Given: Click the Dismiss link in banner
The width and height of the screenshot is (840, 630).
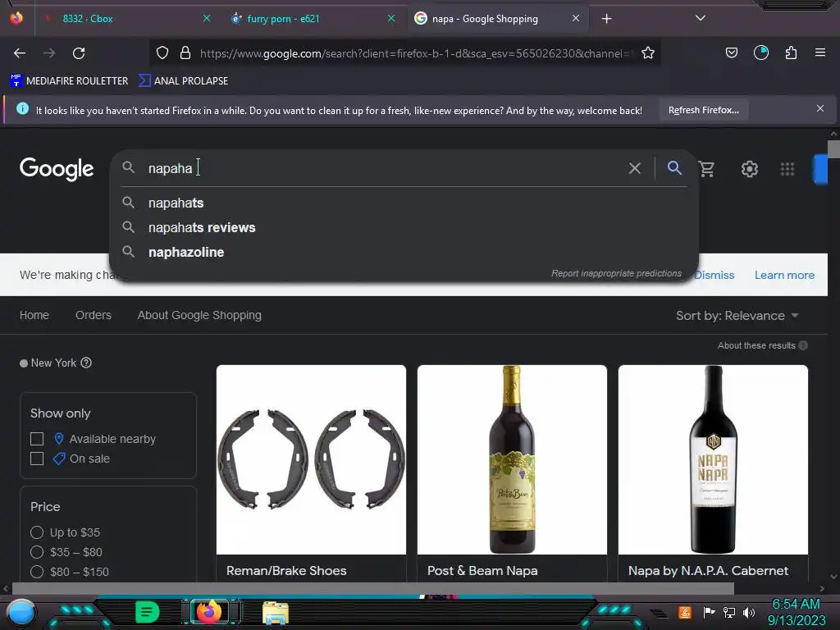Looking at the screenshot, I should pos(714,275).
